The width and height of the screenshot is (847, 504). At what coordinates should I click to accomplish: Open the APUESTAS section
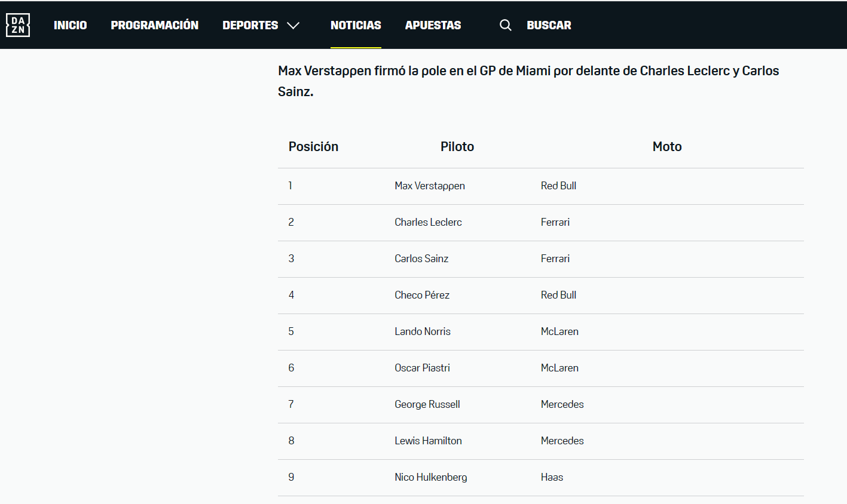click(x=433, y=25)
